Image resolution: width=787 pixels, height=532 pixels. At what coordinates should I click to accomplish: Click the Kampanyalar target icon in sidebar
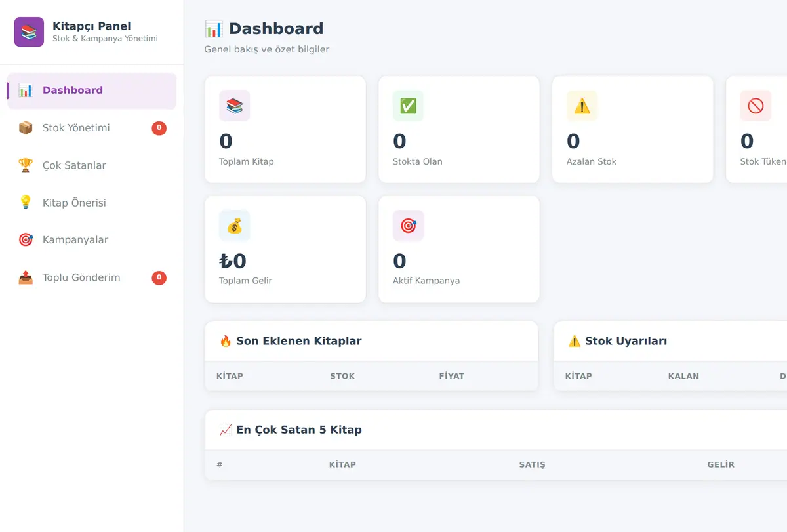click(x=26, y=240)
